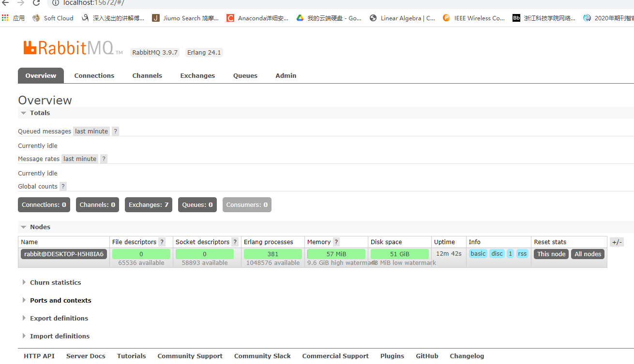Open the 深入浅出 bookmark
Image resolution: width=634 pixels, height=364 pixels.
(x=113, y=18)
